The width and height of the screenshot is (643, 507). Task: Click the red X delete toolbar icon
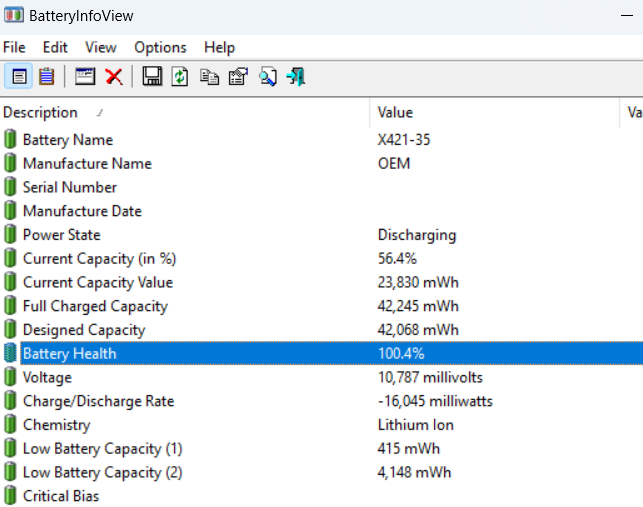coord(114,77)
